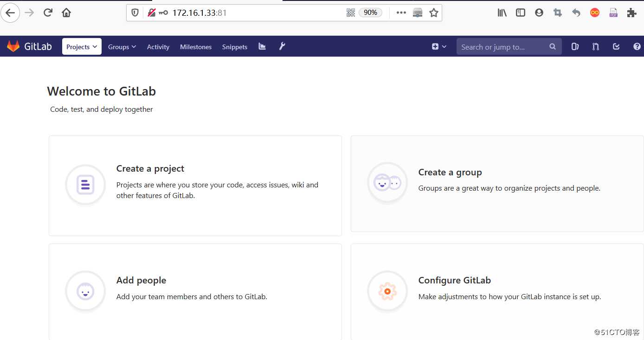644x340 pixels.
Task: Expand the plus New dropdown
Action: tap(439, 46)
